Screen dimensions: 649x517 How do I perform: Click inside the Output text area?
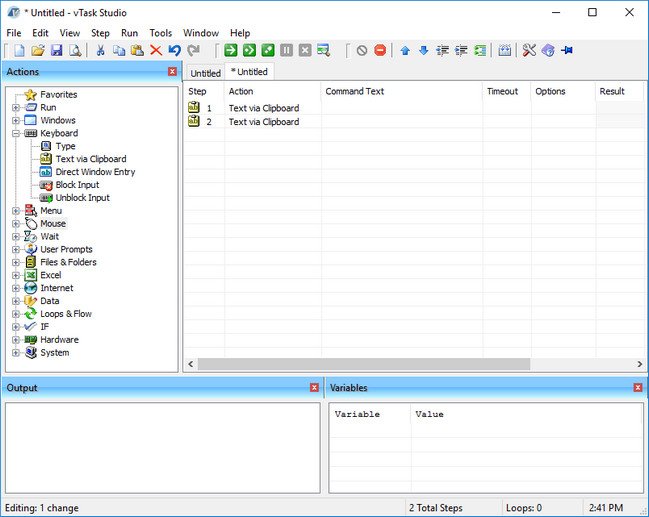pyautogui.click(x=163, y=448)
